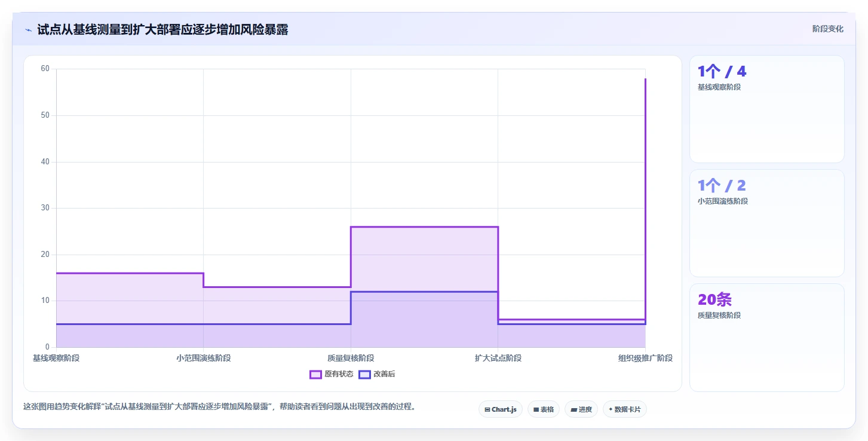Click the 阶段变化 label in header
The width and height of the screenshot is (868, 441).
click(x=828, y=29)
